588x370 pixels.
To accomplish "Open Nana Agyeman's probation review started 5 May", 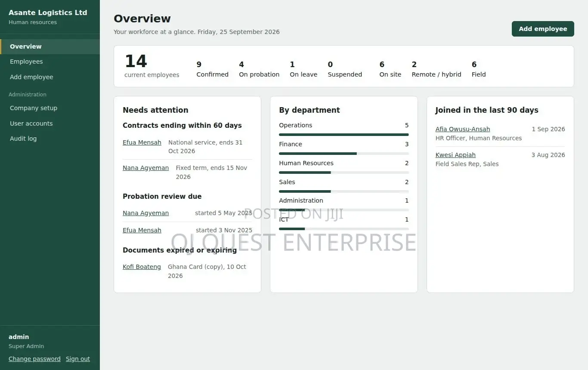I will (x=145, y=213).
